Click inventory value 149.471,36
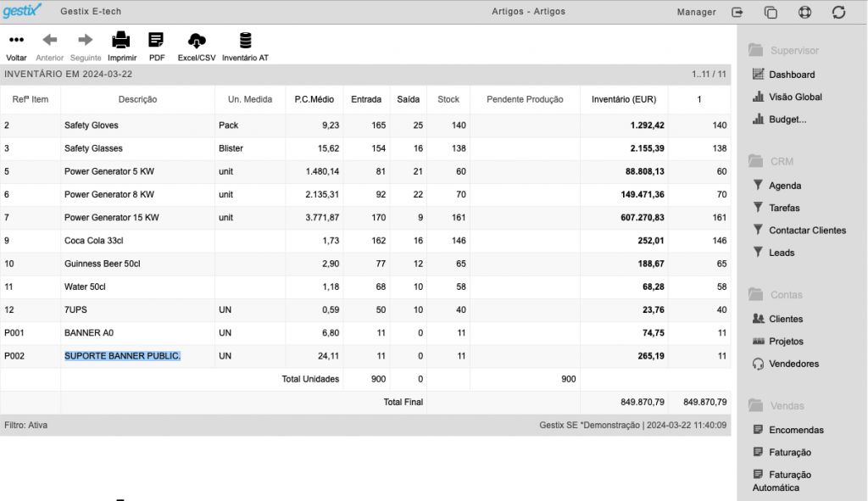 [643, 194]
